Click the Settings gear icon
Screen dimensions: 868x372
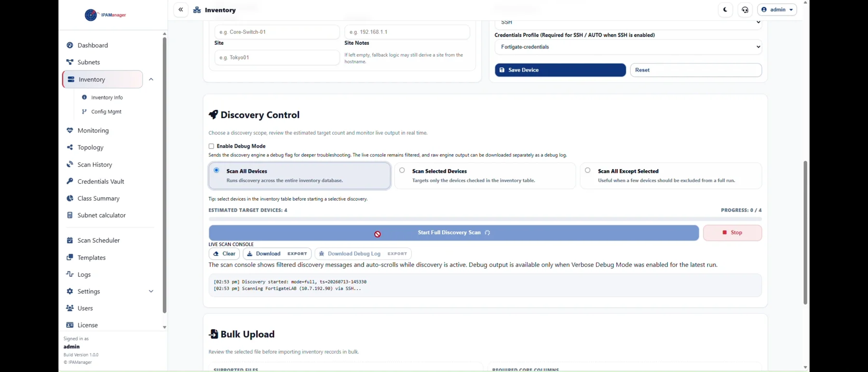point(70,292)
